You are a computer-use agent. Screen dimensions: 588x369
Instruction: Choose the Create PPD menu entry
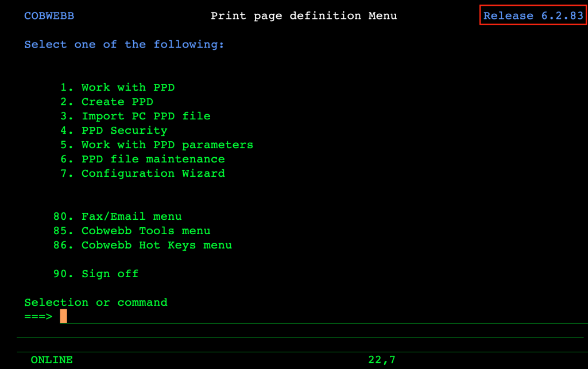click(106, 102)
